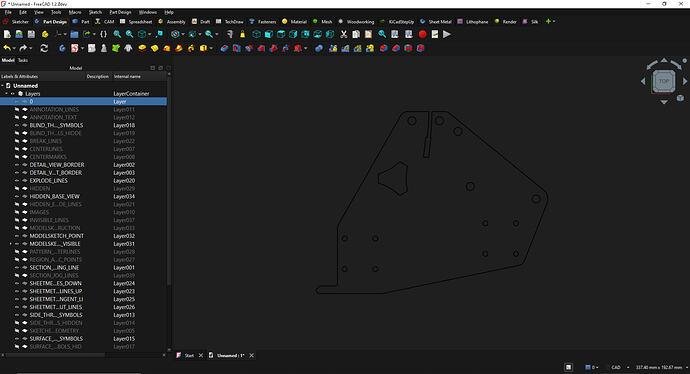This screenshot has width=690, height=374.
Task: Switch to the Start document tab
Action: pyautogui.click(x=189, y=356)
